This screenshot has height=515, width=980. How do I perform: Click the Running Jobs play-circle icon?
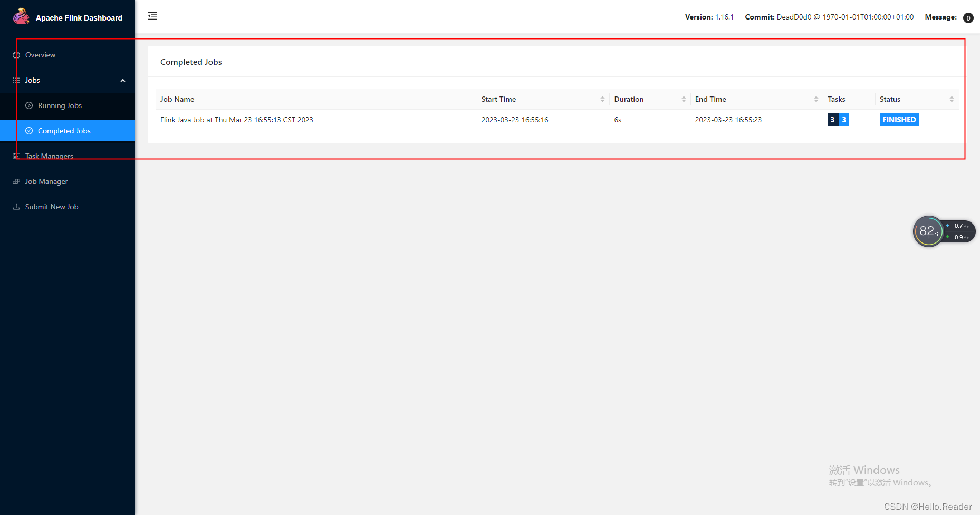[29, 105]
